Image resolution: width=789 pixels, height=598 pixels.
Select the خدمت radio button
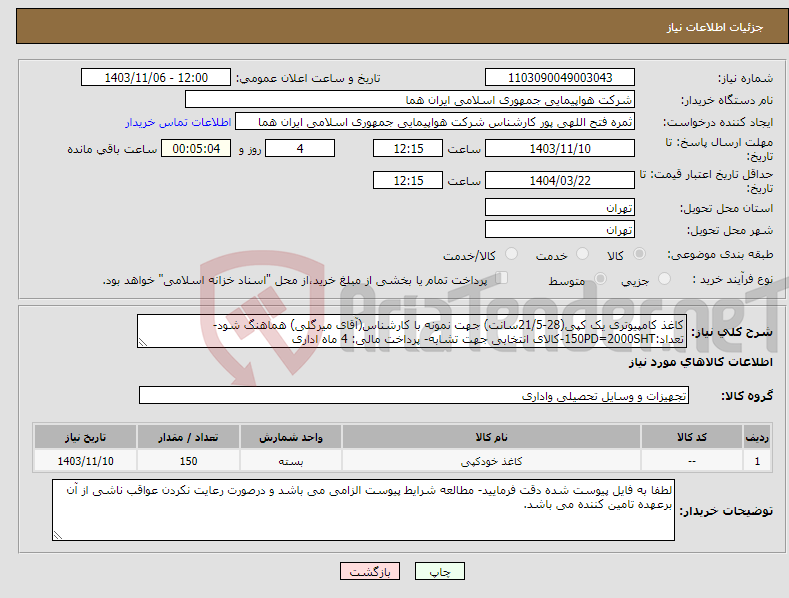[582, 254]
